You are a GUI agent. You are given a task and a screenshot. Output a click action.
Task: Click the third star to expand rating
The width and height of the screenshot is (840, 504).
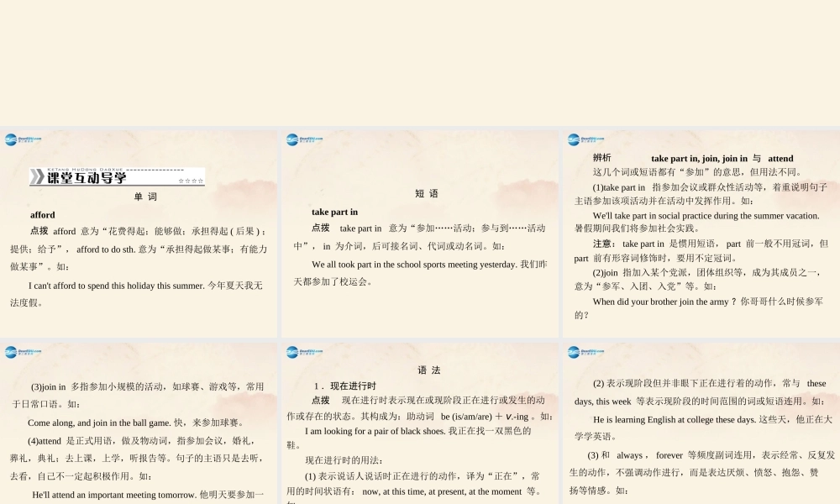click(195, 180)
